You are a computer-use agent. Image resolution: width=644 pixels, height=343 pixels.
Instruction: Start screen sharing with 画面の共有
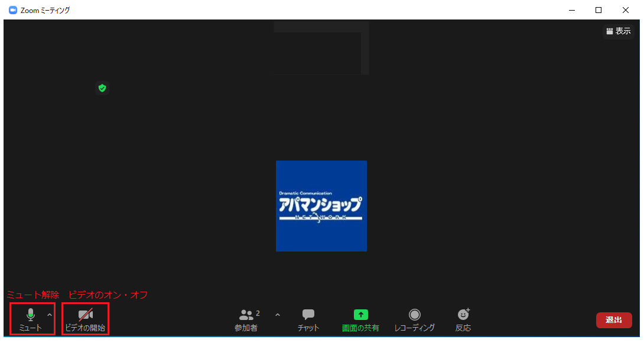click(x=360, y=320)
